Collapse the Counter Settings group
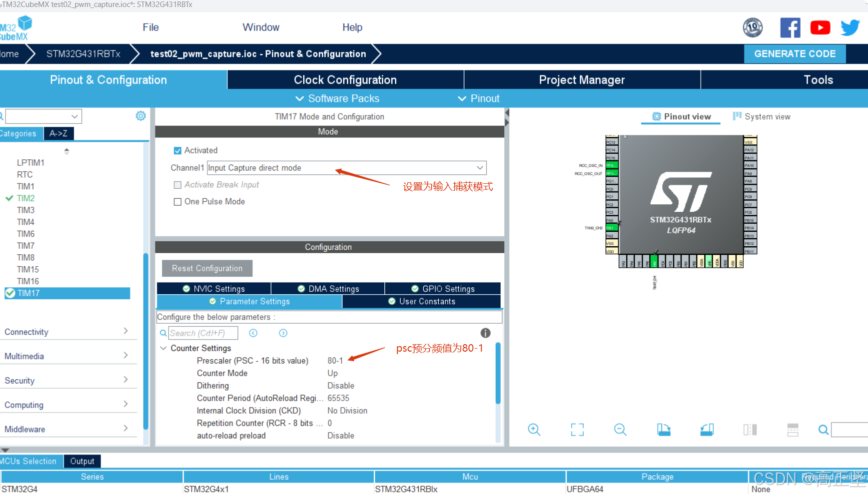868x494 pixels. pyautogui.click(x=163, y=348)
